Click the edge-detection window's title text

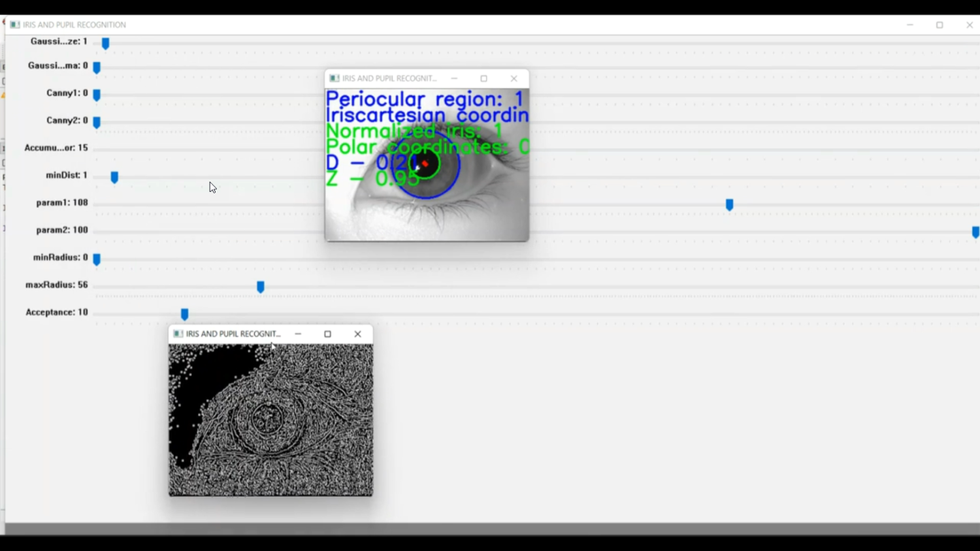[233, 334]
